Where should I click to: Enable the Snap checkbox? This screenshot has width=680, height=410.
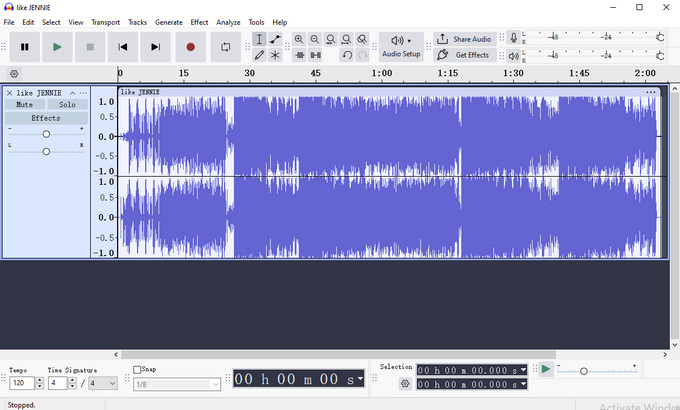point(137,370)
